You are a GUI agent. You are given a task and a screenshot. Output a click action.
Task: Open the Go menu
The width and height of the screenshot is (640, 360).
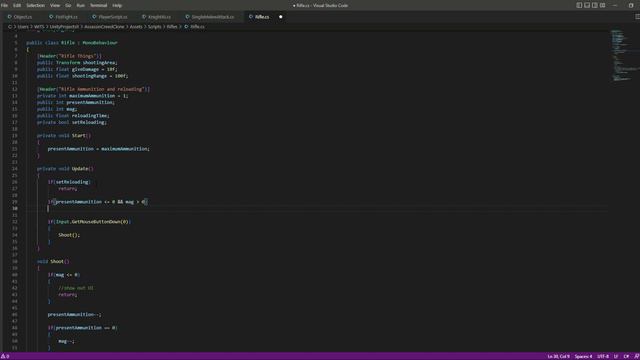pyautogui.click(x=68, y=5)
